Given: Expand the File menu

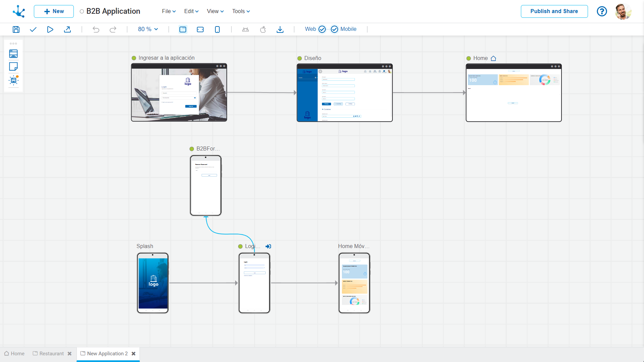Looking at the screenshot, I should (169, 11).
